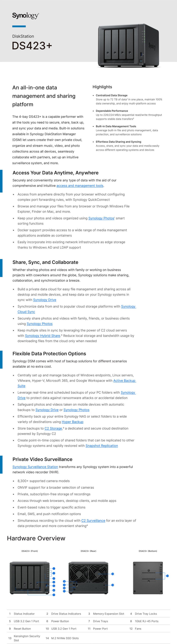The height and width of the screenshot is (644, 177).
Task: Click callout marker 2 for drive status indicators
Action: [x=54, y=573]
